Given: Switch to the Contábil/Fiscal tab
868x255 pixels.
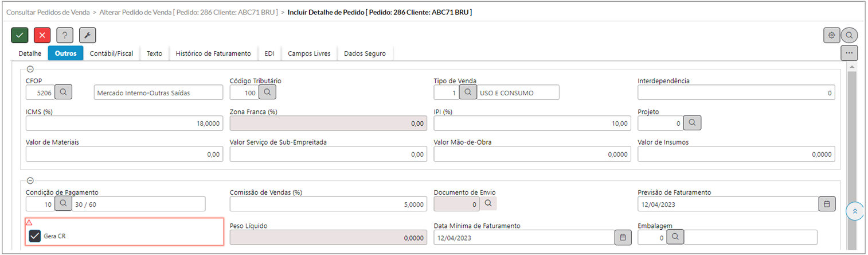Looking at the screenshot, I should (x=111, y=53).
